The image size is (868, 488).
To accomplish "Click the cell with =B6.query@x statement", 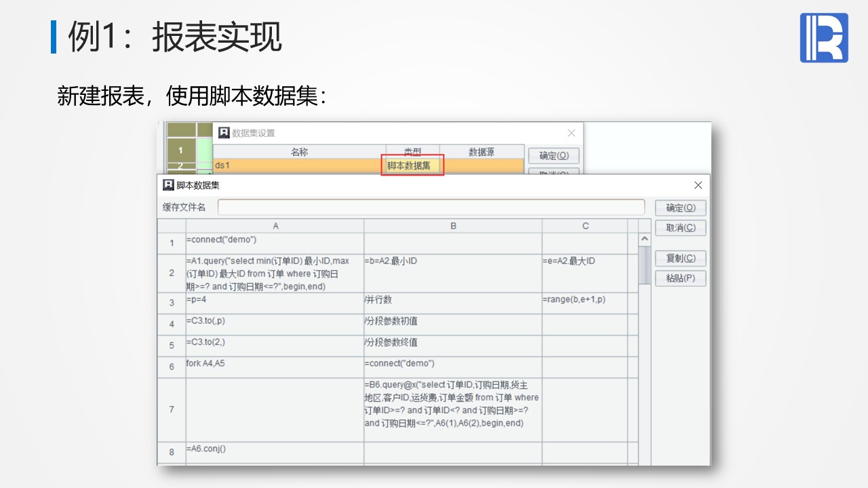I will pyautogui.click(x=453, y=410).
